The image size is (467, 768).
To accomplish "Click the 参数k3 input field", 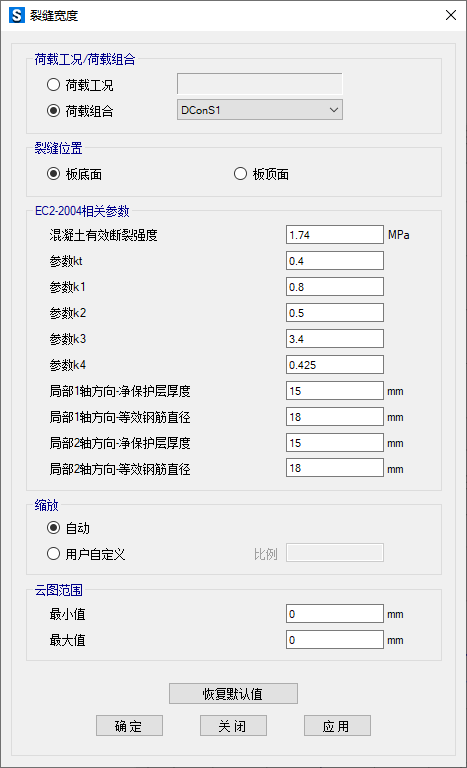I will pyautogui.click(x=335, y=338).
